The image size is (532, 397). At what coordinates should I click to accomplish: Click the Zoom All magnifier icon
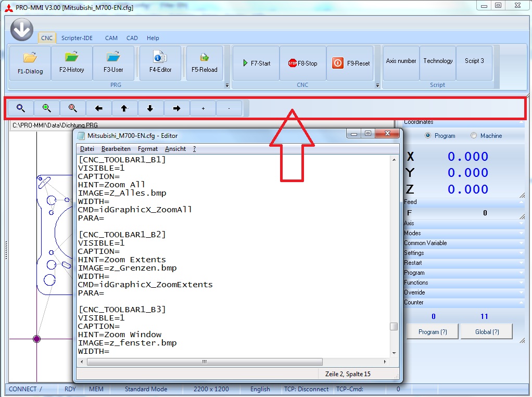pos(21,108)
